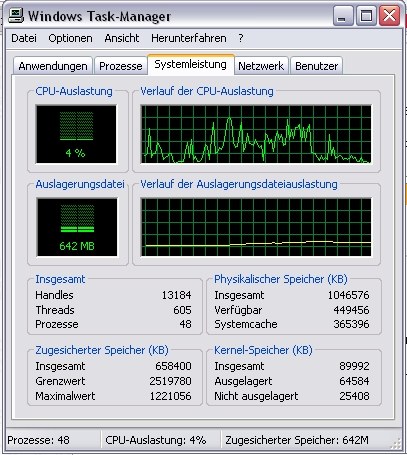Open the Ansicht menu
The width and height of the screenshot is (407, 455).
(122, 38)
